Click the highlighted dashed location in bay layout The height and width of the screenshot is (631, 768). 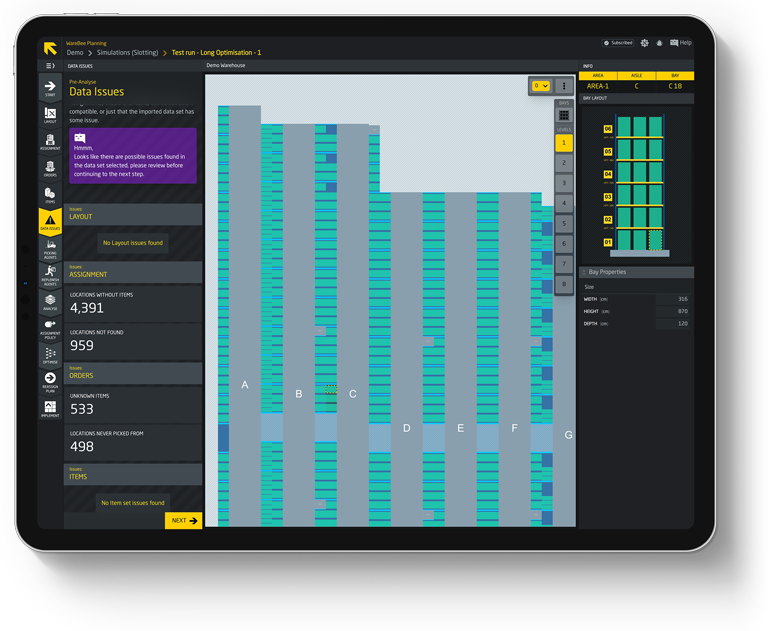coord(655,240)
